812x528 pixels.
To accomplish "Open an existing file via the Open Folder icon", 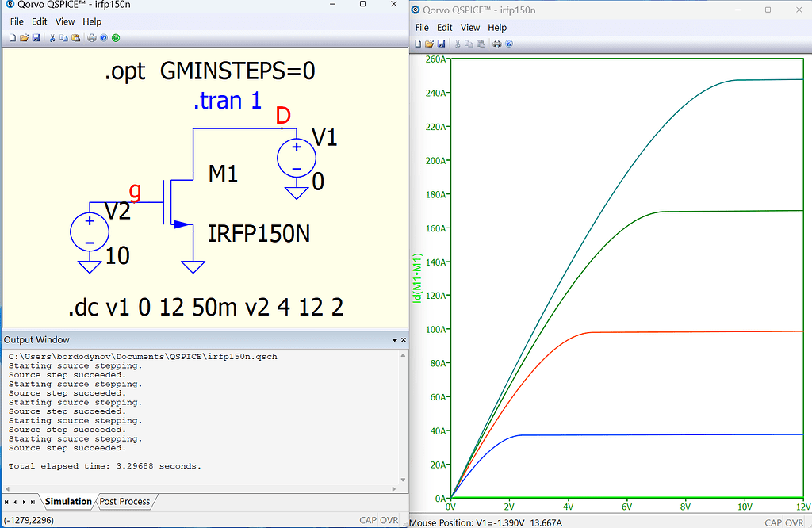I will click(25, 37).
